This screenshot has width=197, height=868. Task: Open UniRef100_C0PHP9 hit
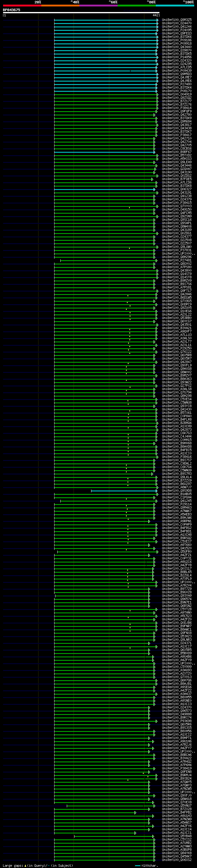(x=177, y=524)
